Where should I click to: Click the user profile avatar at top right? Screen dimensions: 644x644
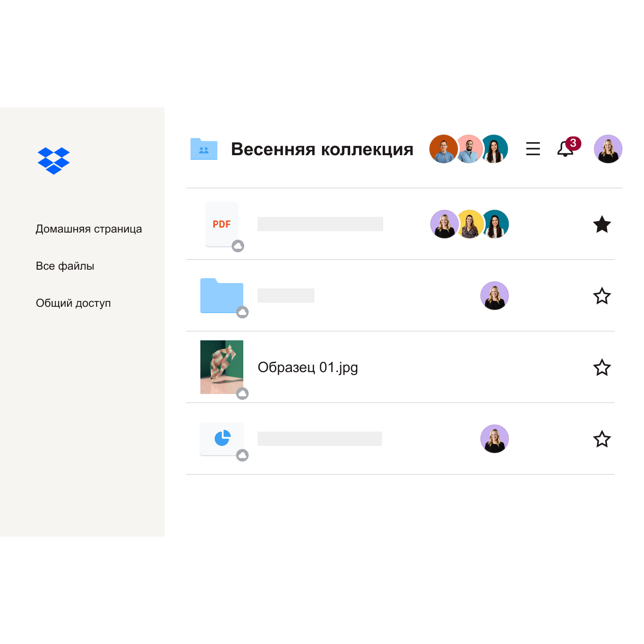coord(608,149)
